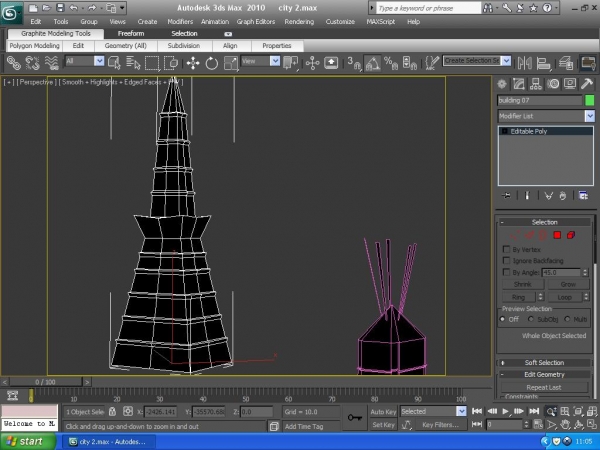Open the Quick Access toolbar dropdown arrow
Screen dimensions: 600x450
coord(122,8)
